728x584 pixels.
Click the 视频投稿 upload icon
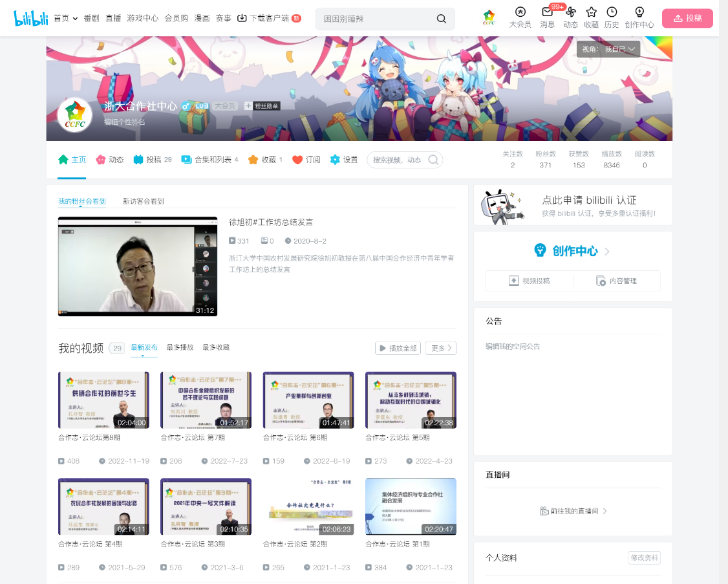pos(513,281)
